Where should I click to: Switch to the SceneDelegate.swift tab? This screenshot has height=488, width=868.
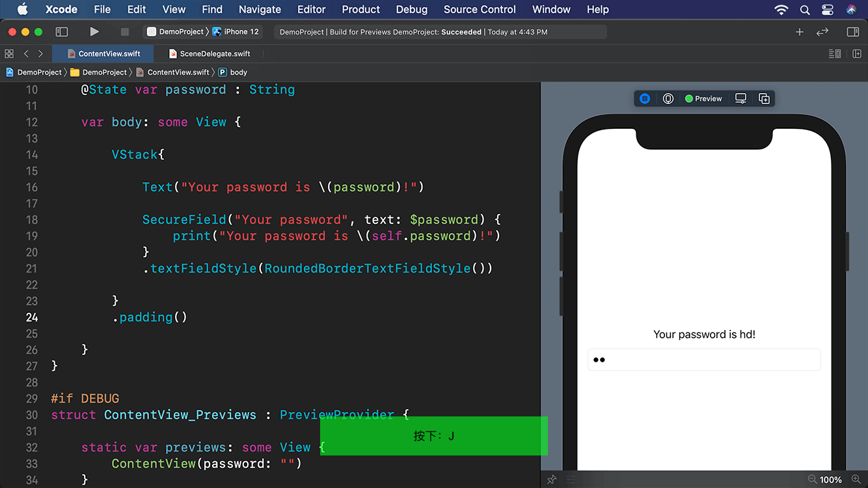pyautogui.click(x=209, y=53)
